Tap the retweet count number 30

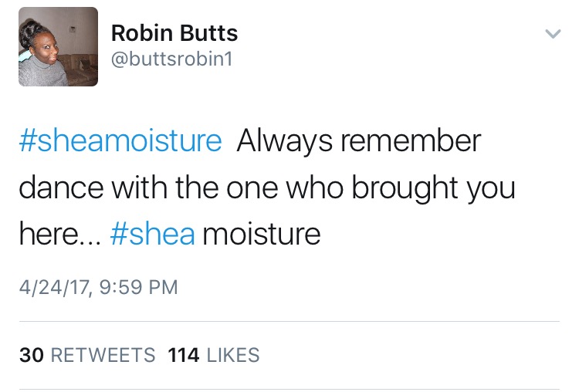pyautogui.click(x=31, y=355)
